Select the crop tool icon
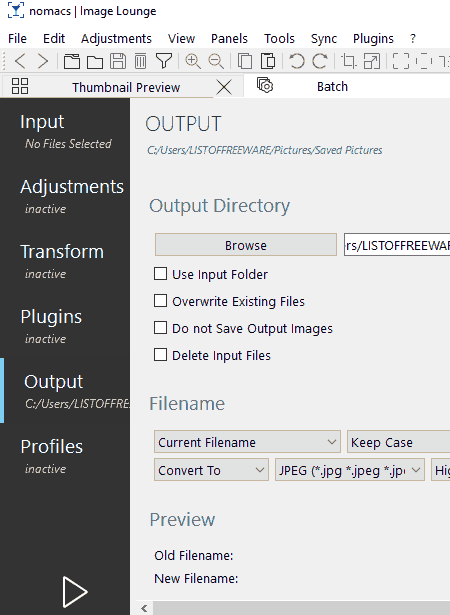 tap(349, 61)
